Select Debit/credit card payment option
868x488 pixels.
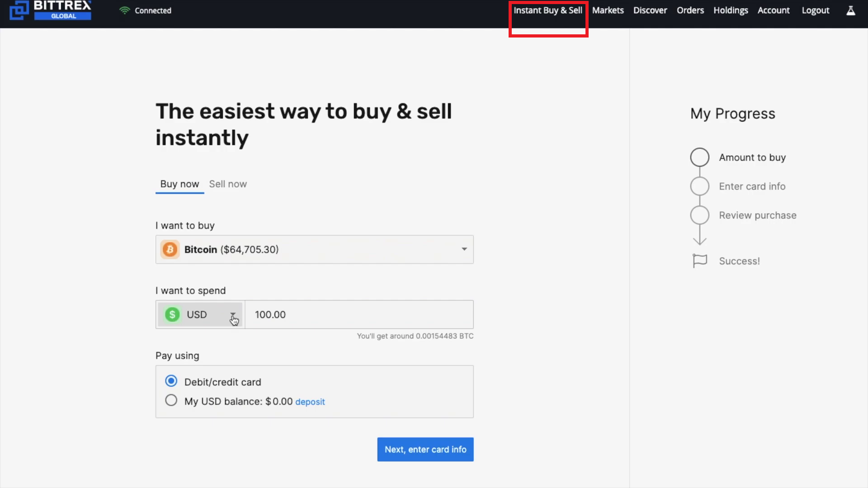171,381
